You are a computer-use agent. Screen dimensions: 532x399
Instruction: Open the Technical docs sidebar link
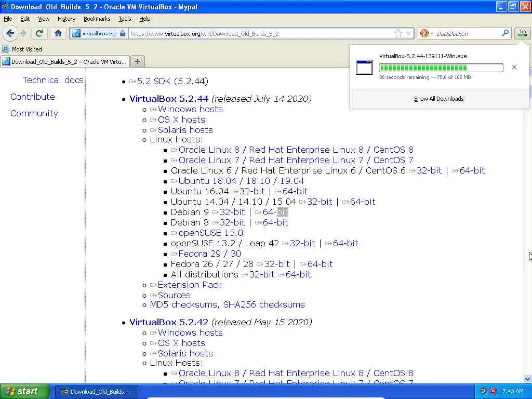click(53, 80)
